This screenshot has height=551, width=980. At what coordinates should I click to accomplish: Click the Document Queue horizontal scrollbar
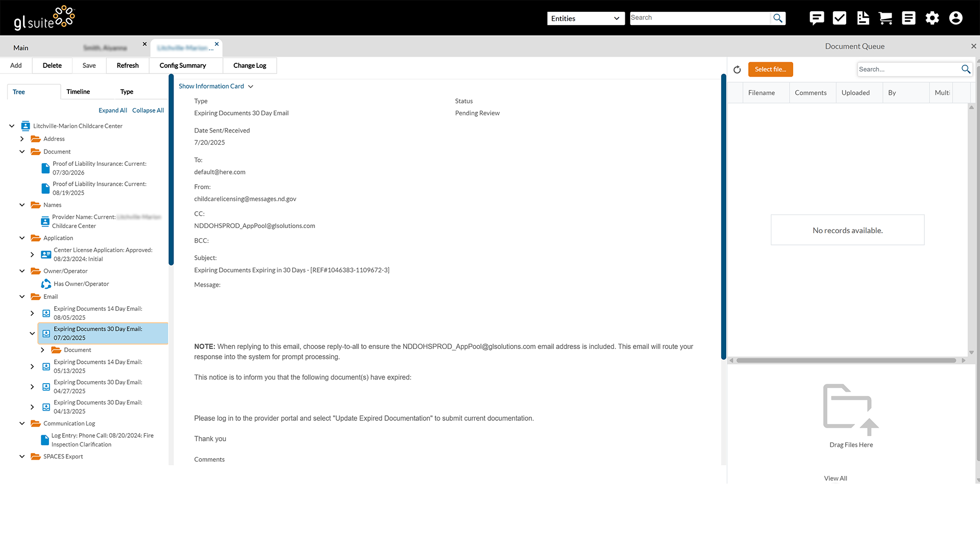(846, 360)
